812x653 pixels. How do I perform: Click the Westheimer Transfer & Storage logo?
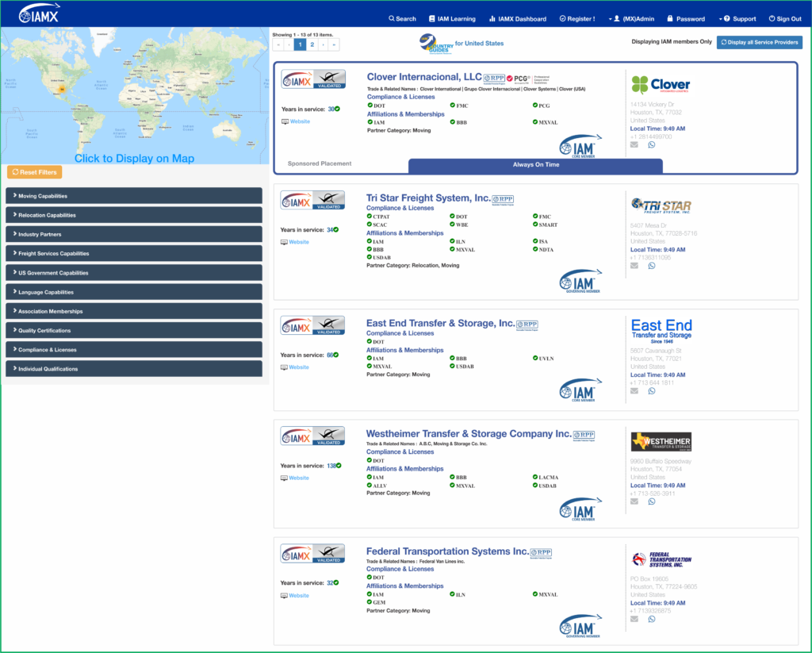661,442
